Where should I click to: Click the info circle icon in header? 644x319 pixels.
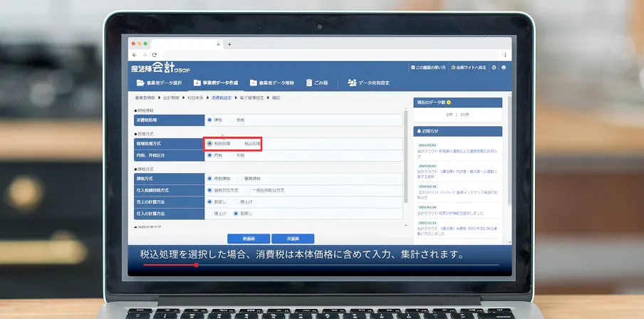(504, 68)
